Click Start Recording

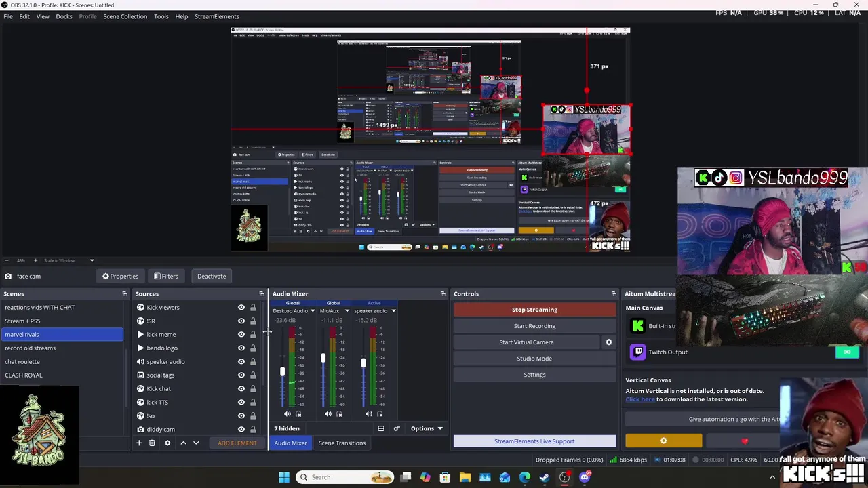534,326
